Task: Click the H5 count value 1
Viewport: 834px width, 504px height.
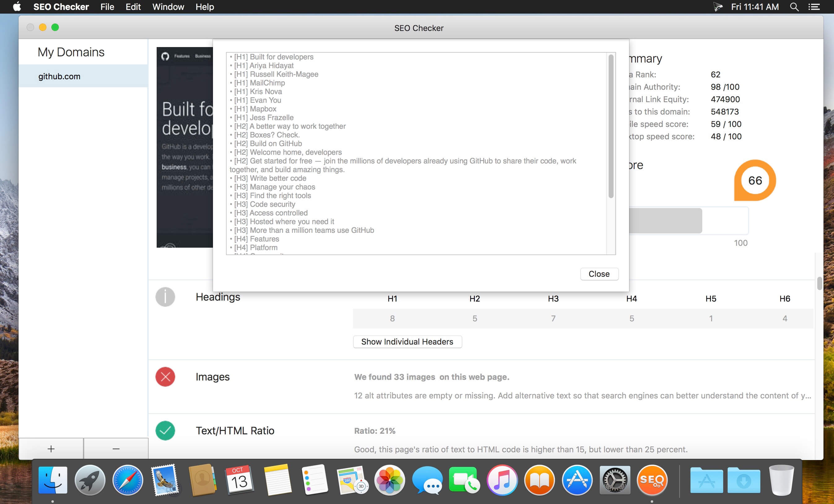Action: coord(711,319)
